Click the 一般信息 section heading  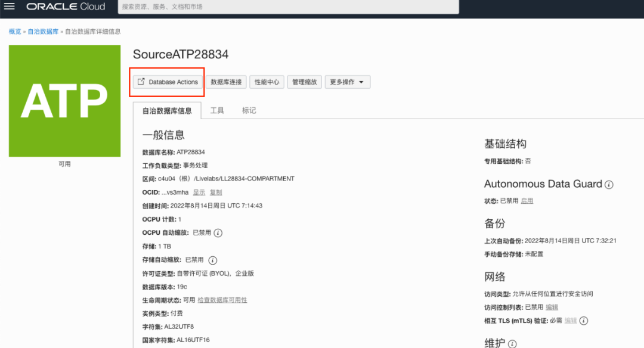(x=163, y=135)
